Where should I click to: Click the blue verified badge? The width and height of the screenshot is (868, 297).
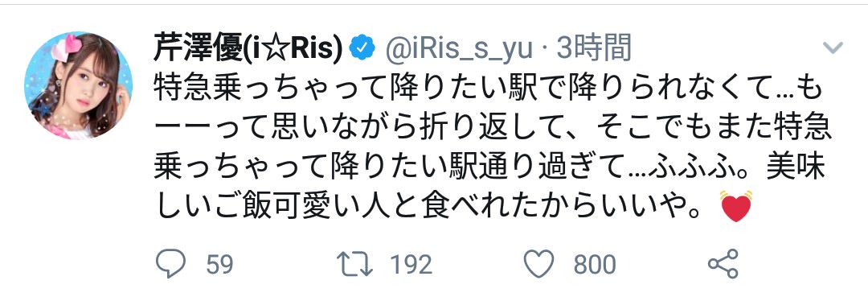(x=364, y=51)
